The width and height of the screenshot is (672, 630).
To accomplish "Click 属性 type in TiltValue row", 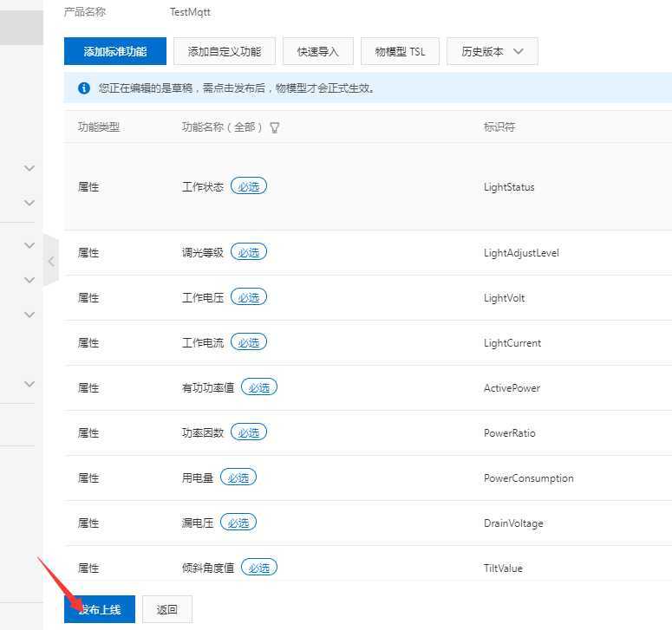I will [88, 568].
